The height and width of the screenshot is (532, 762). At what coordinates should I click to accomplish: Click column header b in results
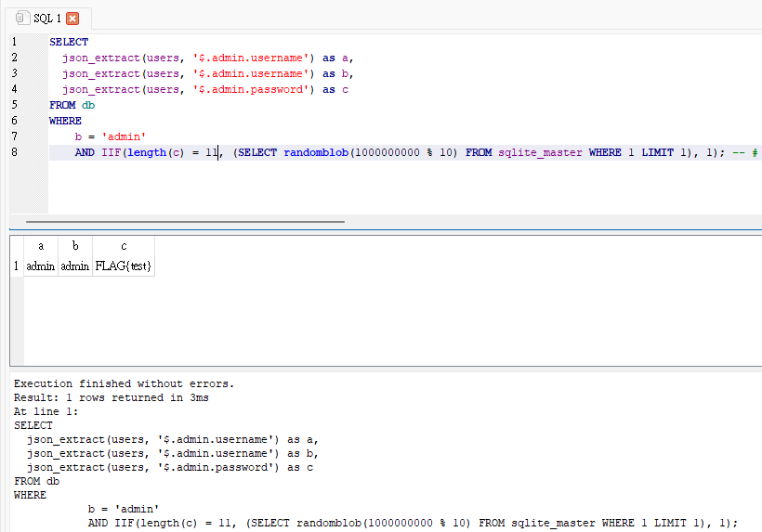click(75, 246)
